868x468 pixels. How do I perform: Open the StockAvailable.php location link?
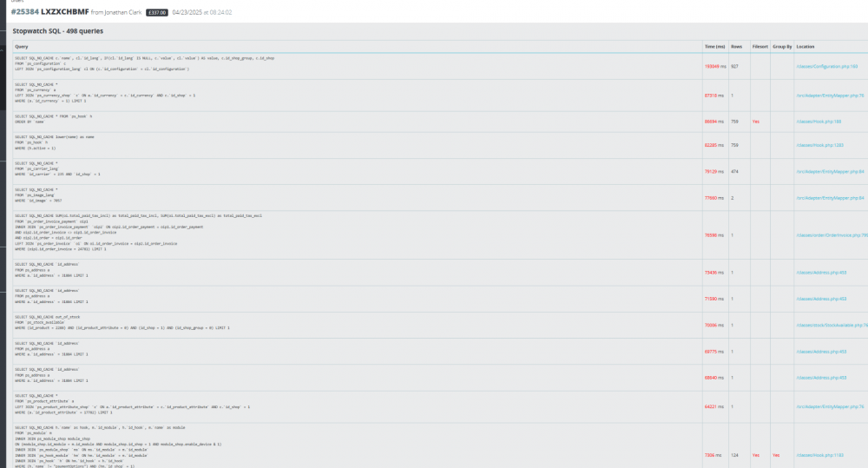point(832,325)
